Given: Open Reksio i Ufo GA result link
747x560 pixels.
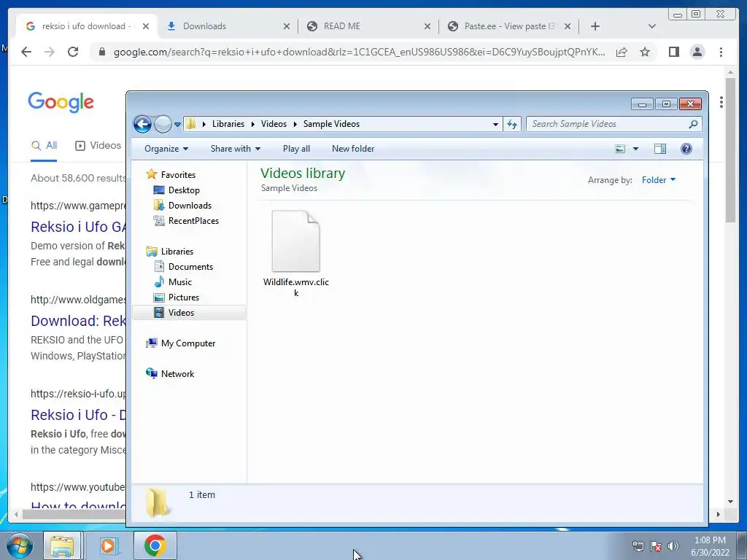Looking at the screenshot, I should point(78,227).
